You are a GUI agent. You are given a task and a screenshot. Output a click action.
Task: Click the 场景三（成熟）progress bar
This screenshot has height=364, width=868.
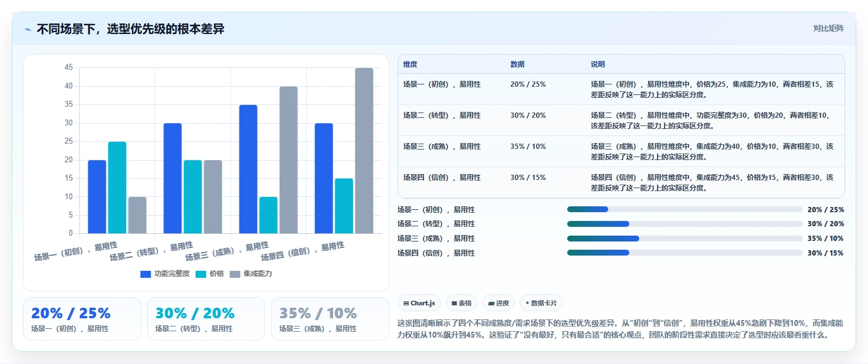point(684,239)
